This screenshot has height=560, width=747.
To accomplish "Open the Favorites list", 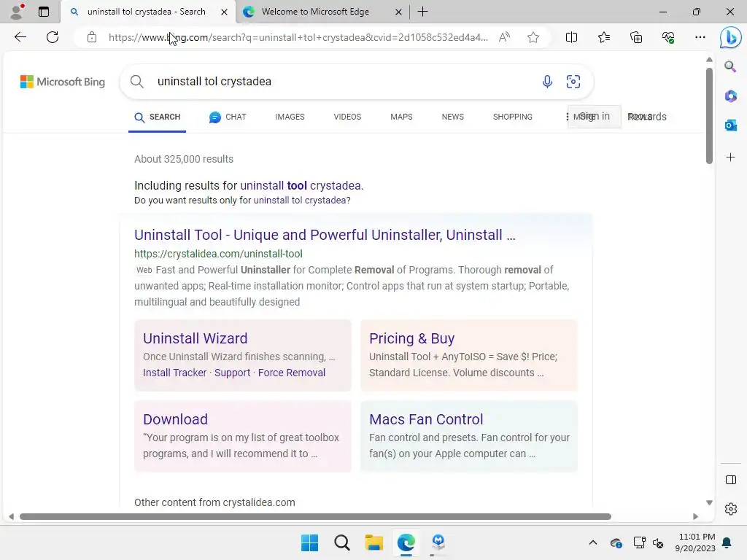I will pyautogui.click(x=603, y=37).
